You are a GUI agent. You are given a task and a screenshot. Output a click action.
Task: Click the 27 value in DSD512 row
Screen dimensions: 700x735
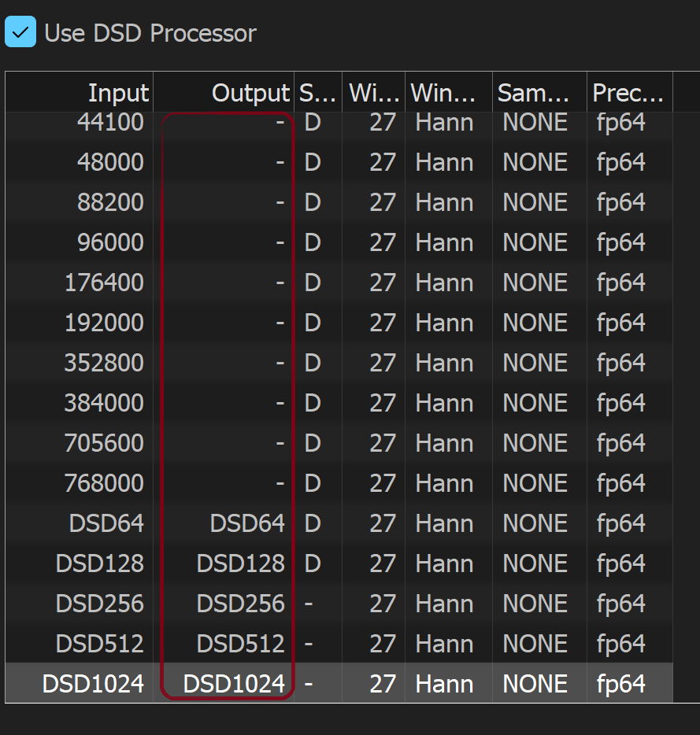tap(383, 644)
